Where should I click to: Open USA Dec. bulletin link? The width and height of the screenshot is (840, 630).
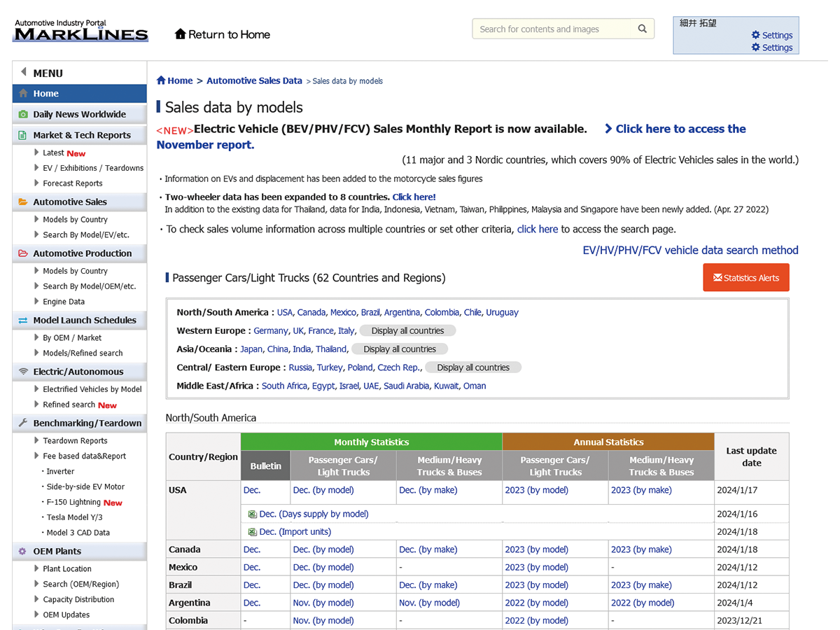pyautogui.click(x=252, y=490)
